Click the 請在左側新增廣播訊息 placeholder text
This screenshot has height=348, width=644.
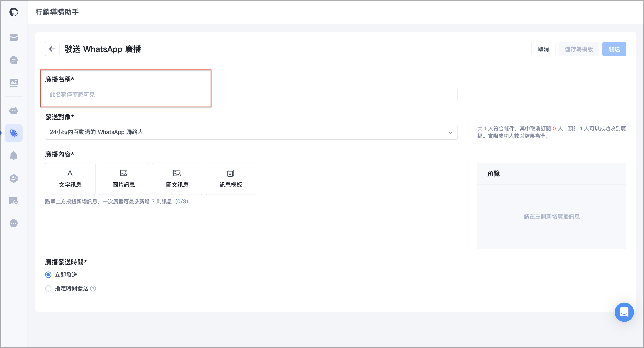pyautogui.click(x=552, y=216)
